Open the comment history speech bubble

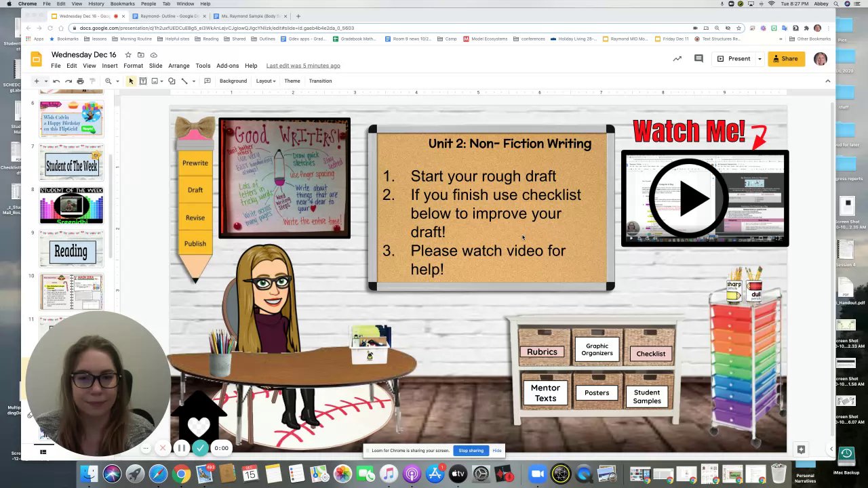pos(698,59)
